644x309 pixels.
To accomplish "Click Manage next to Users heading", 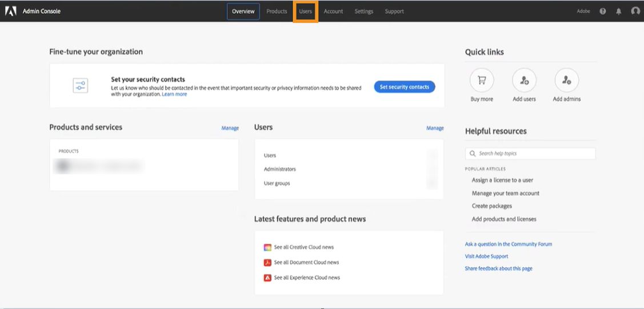I will click(435, 128).
